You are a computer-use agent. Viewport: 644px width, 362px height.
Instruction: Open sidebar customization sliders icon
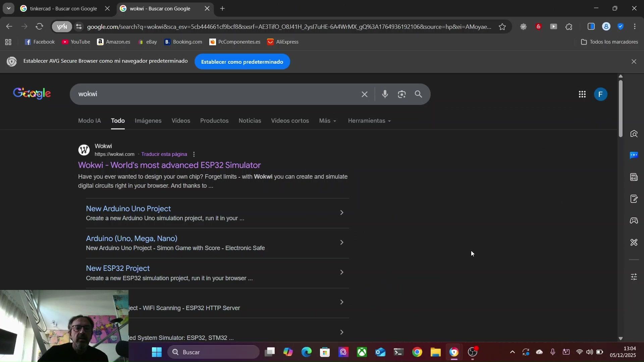634,277
